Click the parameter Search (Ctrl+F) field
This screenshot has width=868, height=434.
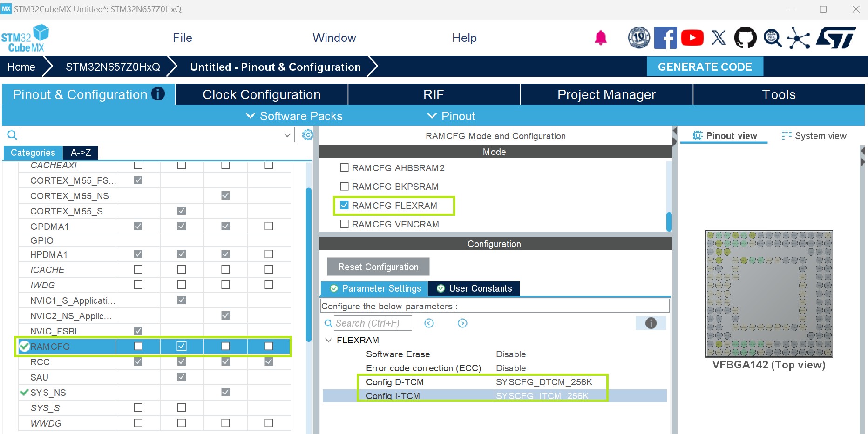click(373, 323)
